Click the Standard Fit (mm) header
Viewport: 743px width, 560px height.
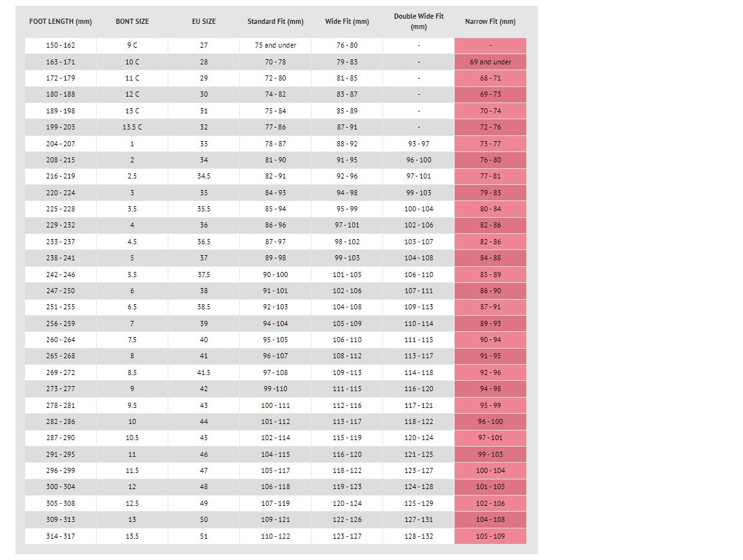[x=275, y=21]
